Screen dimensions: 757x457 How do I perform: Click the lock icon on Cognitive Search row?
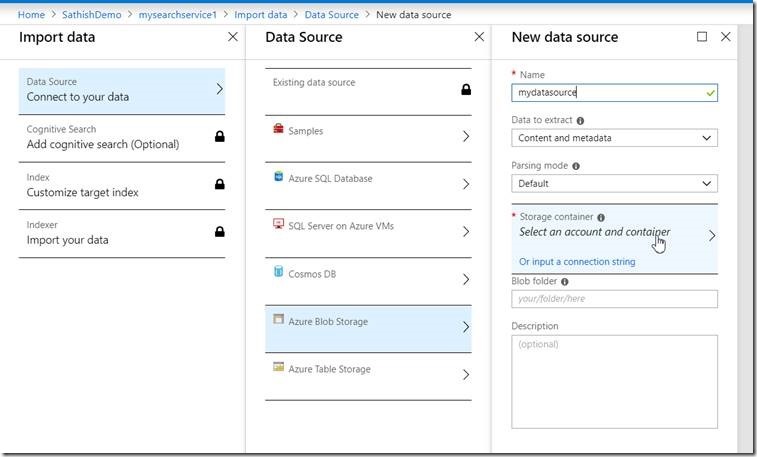coord(220,137)
